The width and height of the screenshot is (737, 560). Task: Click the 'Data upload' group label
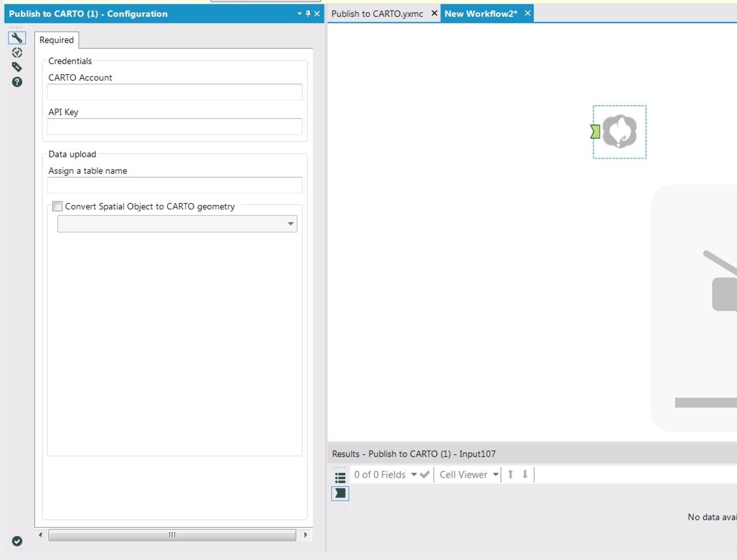pos(72,154)
